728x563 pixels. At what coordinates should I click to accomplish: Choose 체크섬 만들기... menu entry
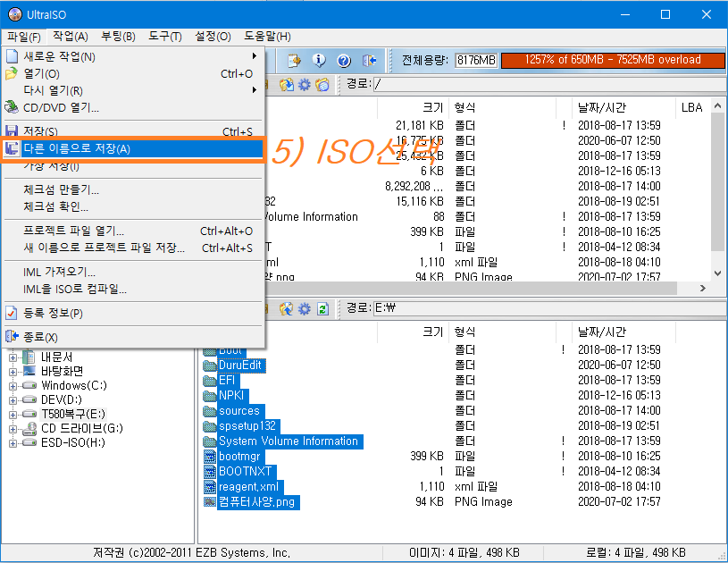(133, 189)
